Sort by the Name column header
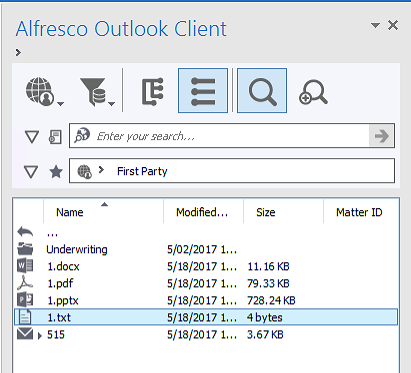Screen dimensions: 411x373 pyautogui.click(x=70, y=212)
